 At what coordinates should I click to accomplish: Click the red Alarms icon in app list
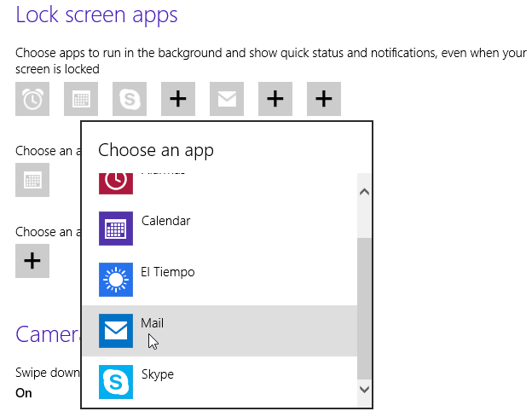[x=115, y=181]
